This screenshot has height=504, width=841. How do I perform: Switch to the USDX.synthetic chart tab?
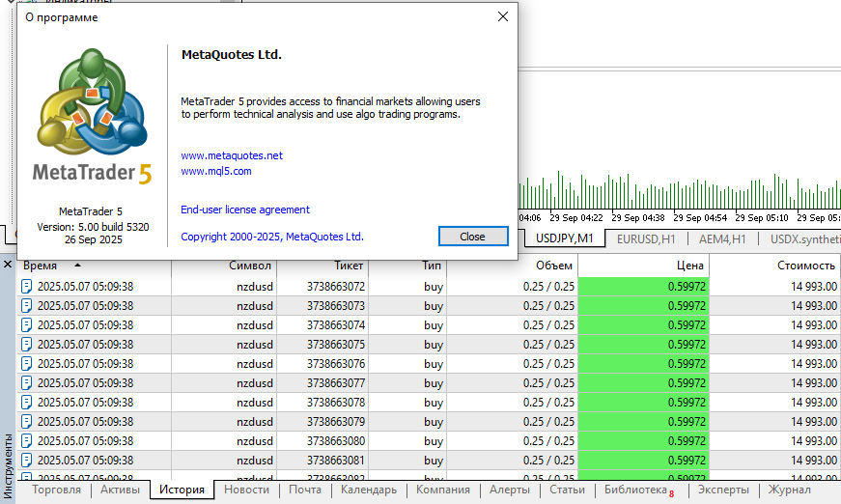804,239
